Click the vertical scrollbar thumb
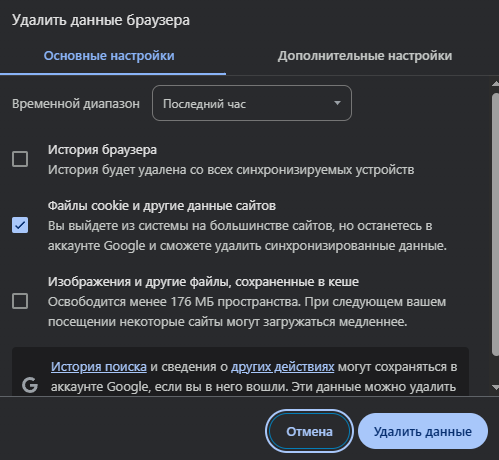The image size is (499, 460). [x=495, y=225]
